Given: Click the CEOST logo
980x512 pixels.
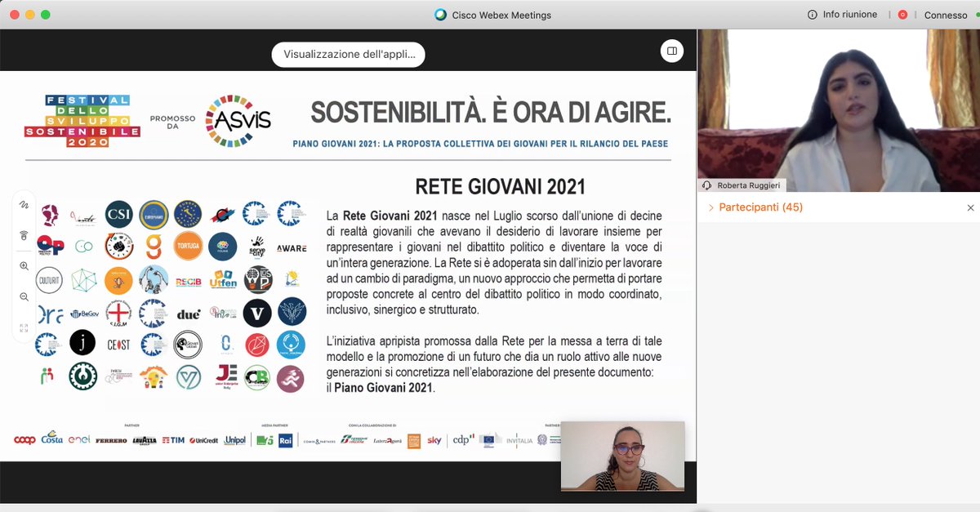Looking at the screenshot, I should [118, 345].
